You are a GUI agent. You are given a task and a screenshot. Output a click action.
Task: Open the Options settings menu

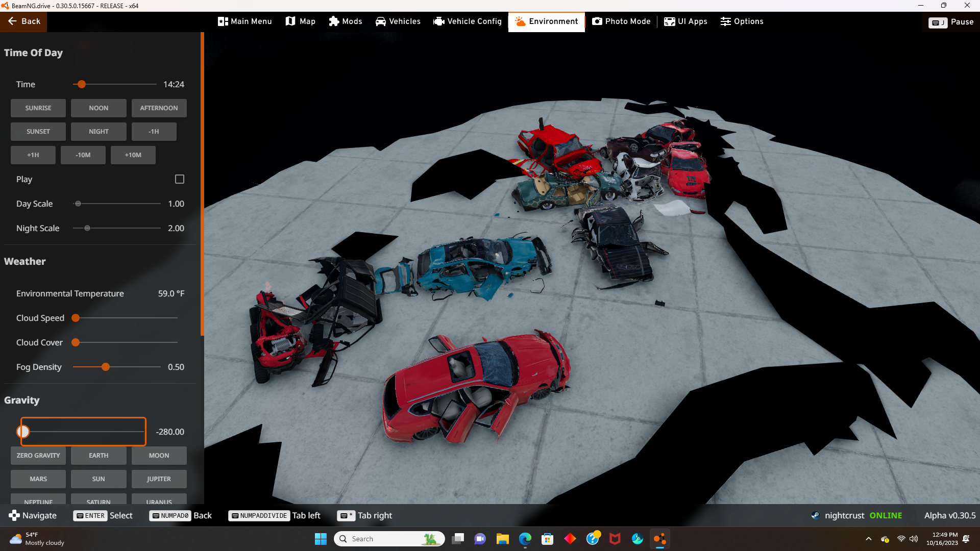[742, 21]
